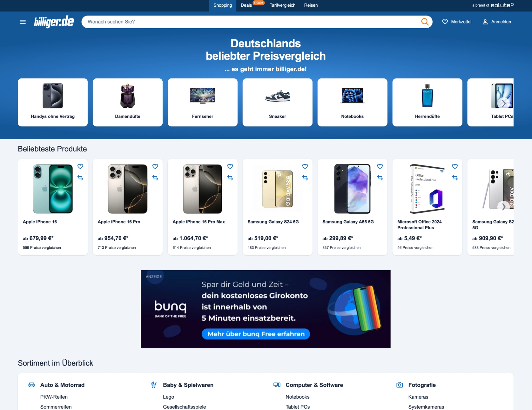
Task: Click compare arrows icon on iPhone 16 Pro Max
Action: (230, 178)
